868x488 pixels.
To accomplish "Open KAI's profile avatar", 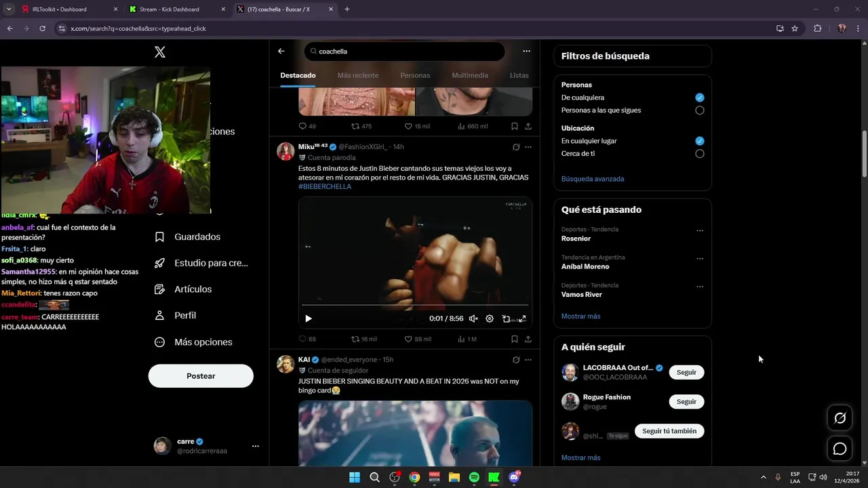I will (x=285, y=364).
